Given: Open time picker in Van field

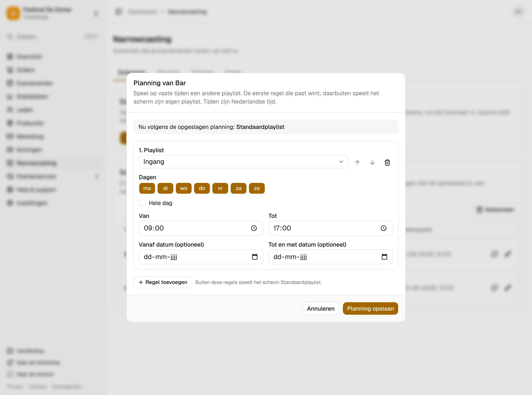Looking at the screenshot, I should coord(254,228).
